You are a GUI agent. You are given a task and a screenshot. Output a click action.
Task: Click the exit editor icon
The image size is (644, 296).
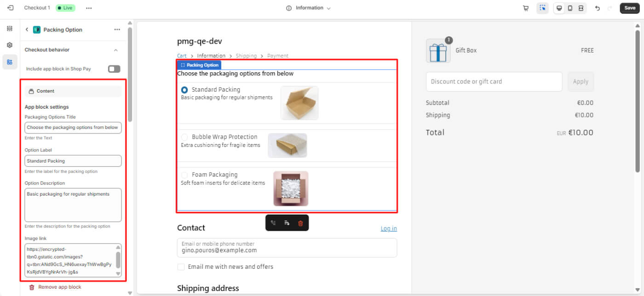tap(11, 8)
